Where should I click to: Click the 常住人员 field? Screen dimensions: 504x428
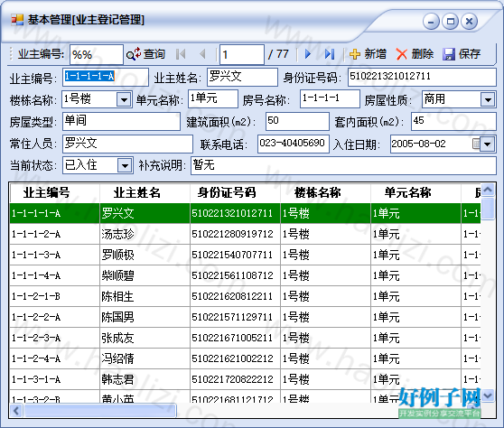(127, 144)
